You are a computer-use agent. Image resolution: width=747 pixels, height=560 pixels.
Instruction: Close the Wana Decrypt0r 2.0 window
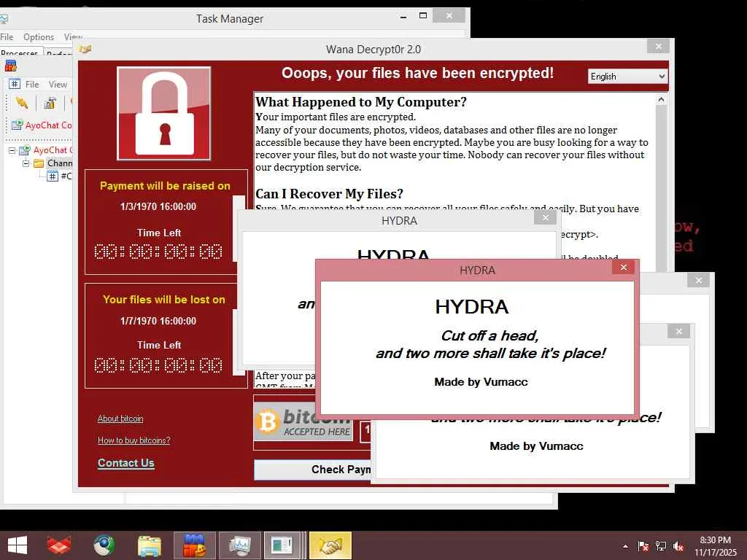coord(659,46)
